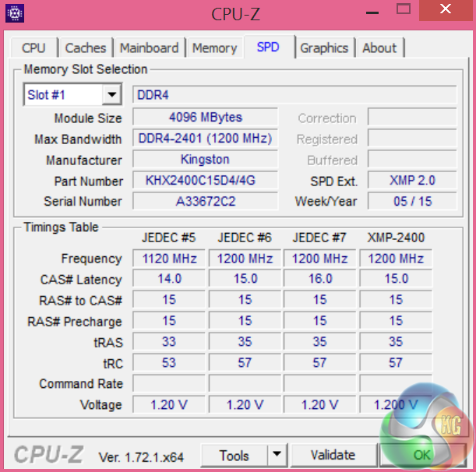The width and height of the screenshot is (476, 472).
Task: Click the 53 tRC value
Action: tap(169, 363)
